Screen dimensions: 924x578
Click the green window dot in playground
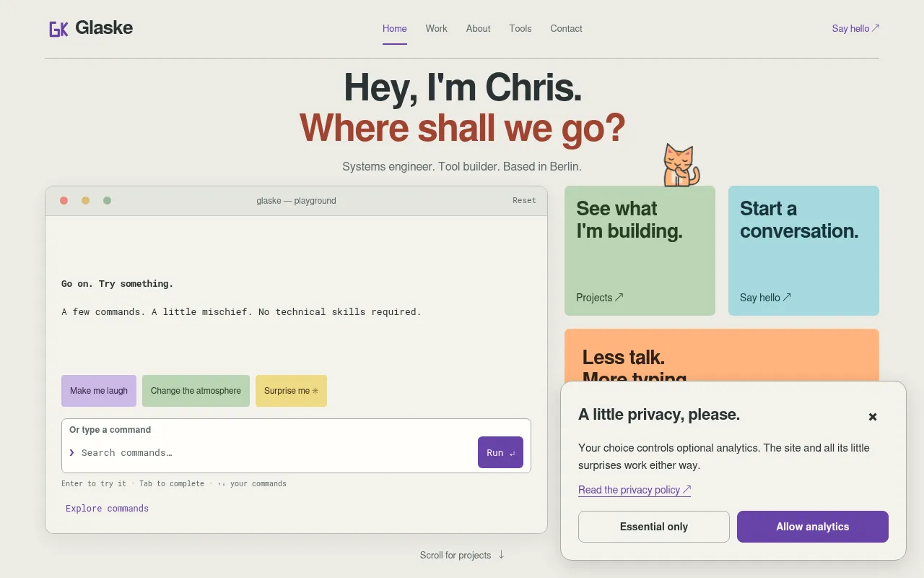(107, 201)
